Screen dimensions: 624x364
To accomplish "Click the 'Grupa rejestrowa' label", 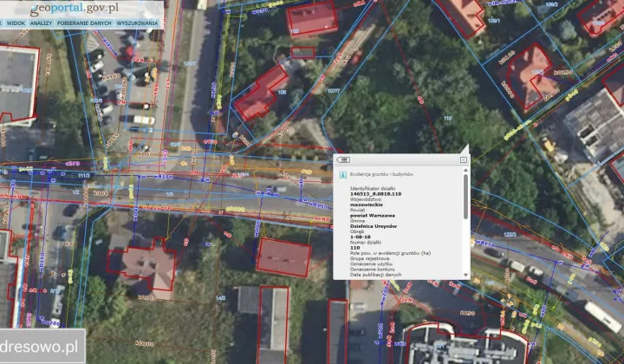I will click(x=370, y=258).
